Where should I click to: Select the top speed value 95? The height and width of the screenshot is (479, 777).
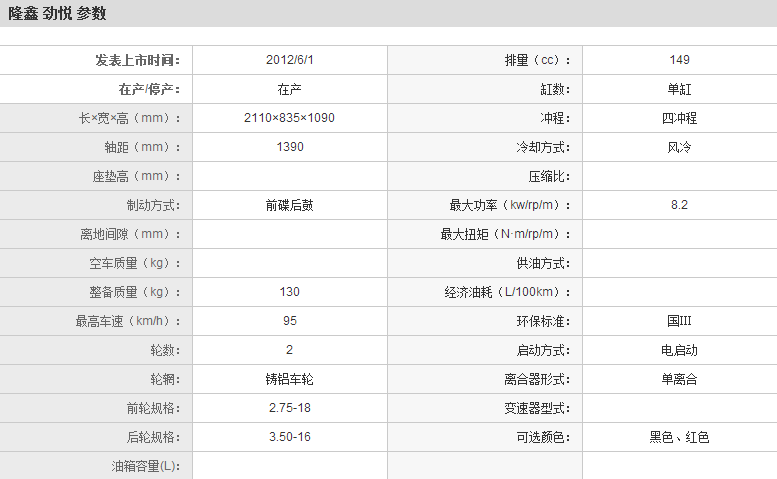tap(289, 321)
